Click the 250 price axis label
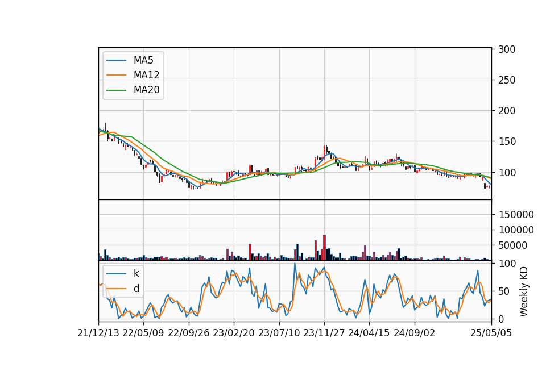 [507, 80]
